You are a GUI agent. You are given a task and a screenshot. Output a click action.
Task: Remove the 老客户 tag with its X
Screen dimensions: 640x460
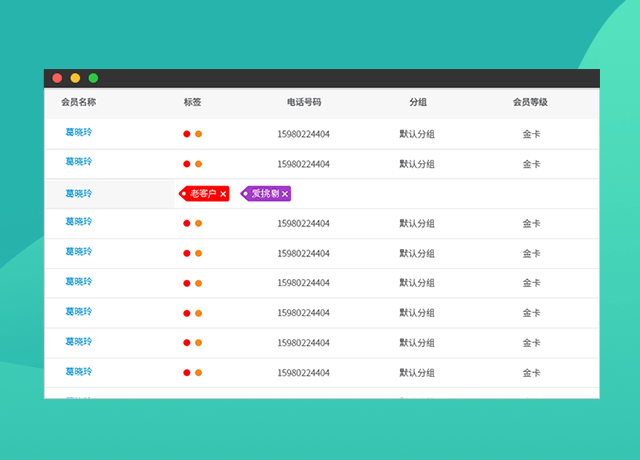click(223, 194)
